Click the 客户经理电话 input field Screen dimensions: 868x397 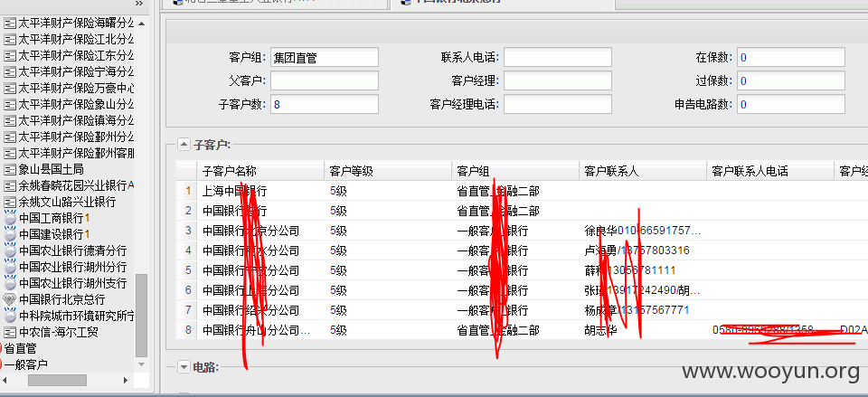point(558,104)
